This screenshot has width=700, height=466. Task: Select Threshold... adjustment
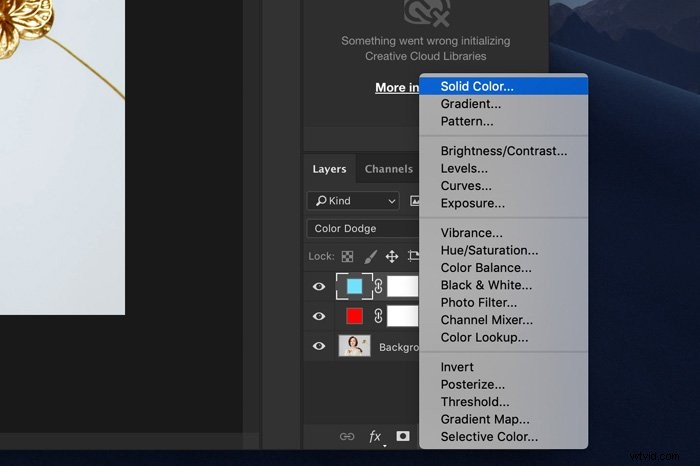pos(504,402)
